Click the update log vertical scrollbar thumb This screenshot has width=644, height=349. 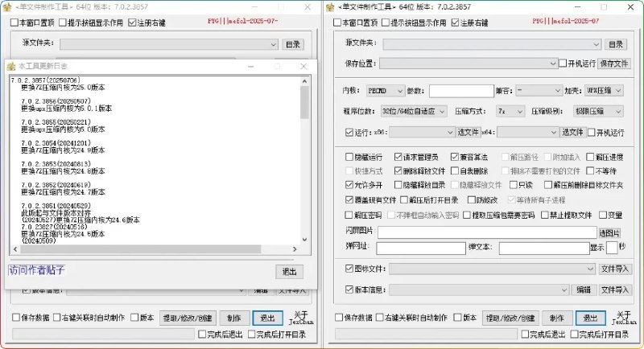(304, 102)
